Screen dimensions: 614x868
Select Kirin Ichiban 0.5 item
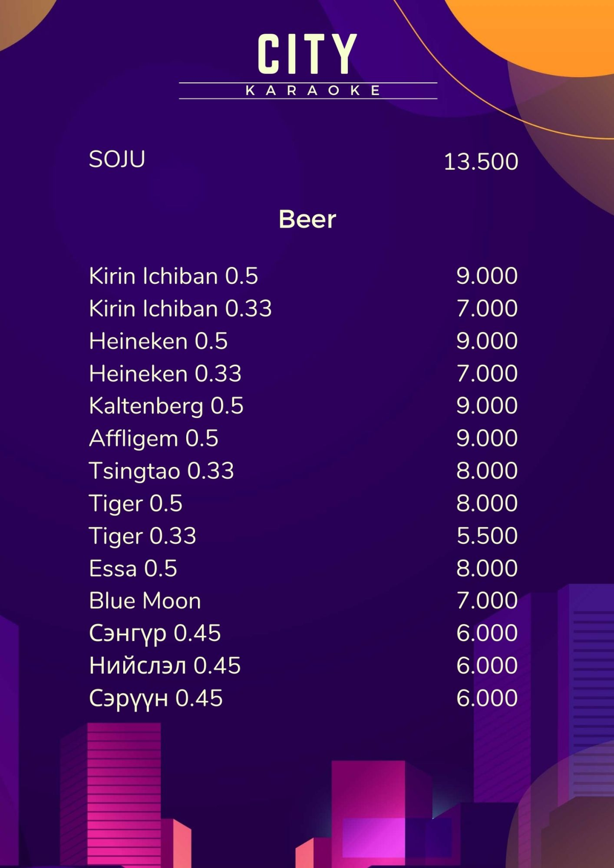pos(173,276)
